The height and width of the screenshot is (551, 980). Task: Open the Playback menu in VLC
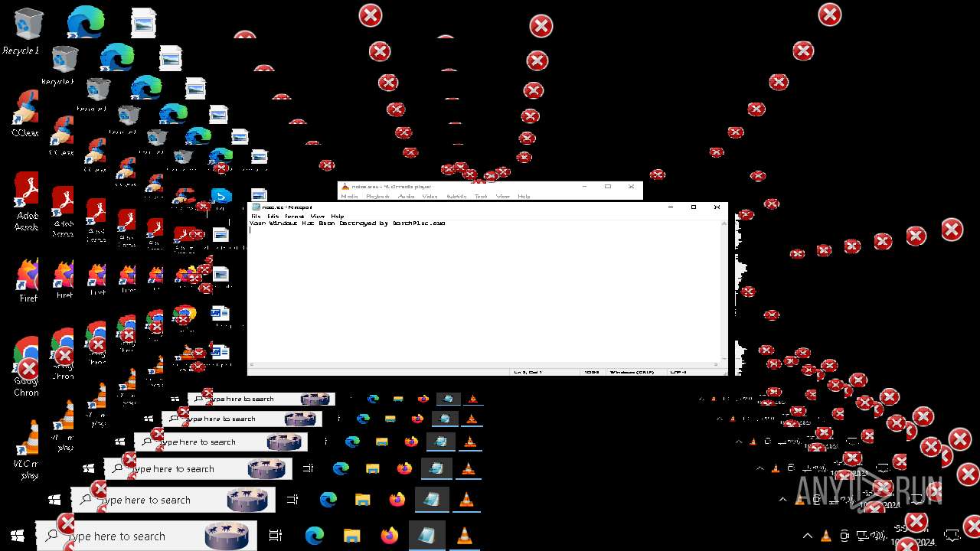[x=377, y=197]
